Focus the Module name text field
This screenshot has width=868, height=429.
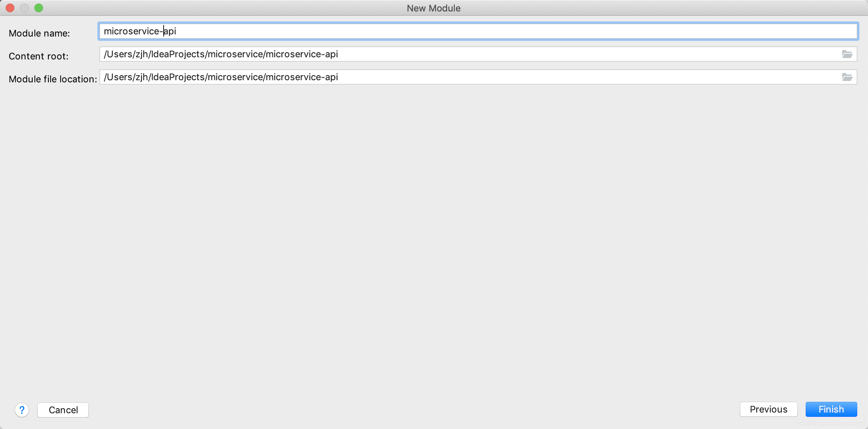tap(478, 31)
